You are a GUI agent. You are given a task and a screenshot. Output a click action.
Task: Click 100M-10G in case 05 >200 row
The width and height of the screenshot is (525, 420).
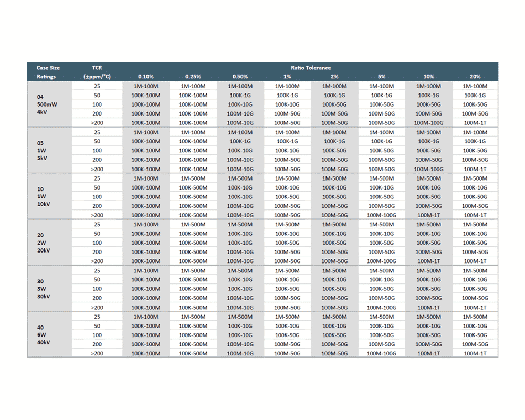click(240, 169)
